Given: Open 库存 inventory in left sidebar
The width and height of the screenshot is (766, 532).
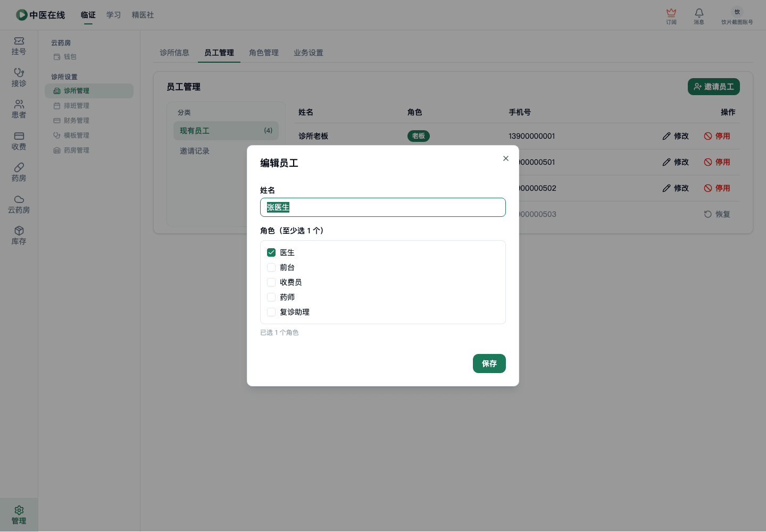Looking at the screenshot, I should [19, 236].
